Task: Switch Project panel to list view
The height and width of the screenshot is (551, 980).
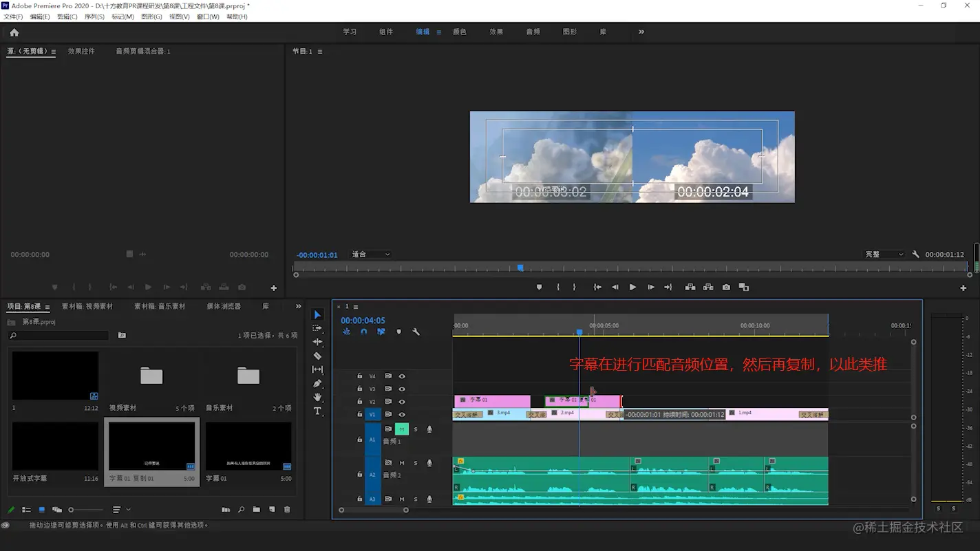Action: [26, 510]
